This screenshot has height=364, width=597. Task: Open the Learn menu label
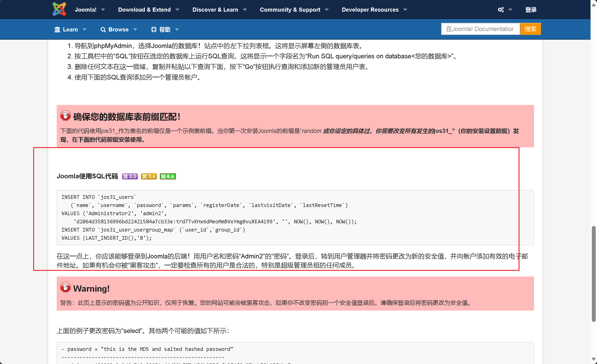[x=70, y=30]
